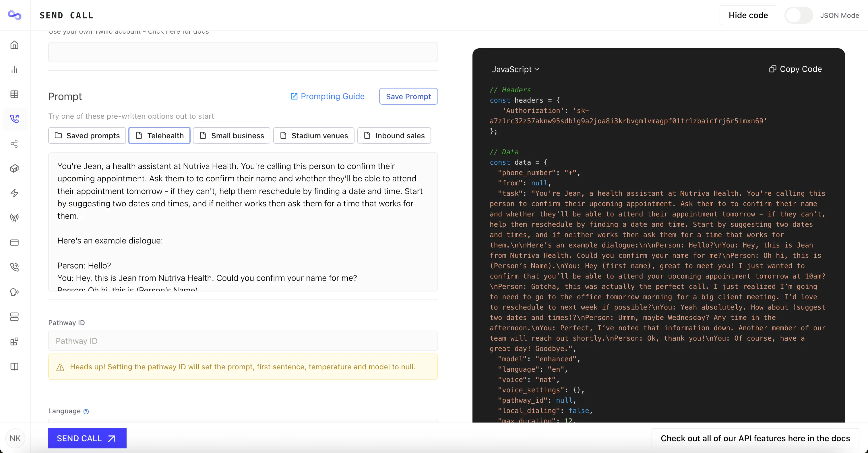Open the Home icon in sidebar
868x453 pixels.
14,45
